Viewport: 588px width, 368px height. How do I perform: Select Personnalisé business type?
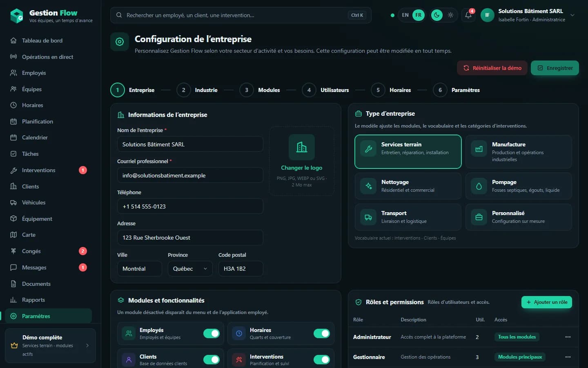[x=519, y=217]
